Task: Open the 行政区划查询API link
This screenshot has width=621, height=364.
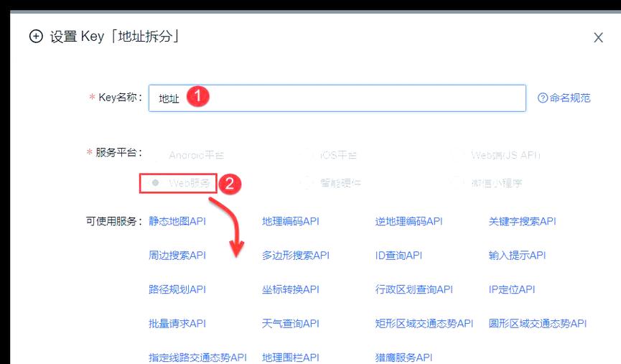Action: (x=414, y=289)
